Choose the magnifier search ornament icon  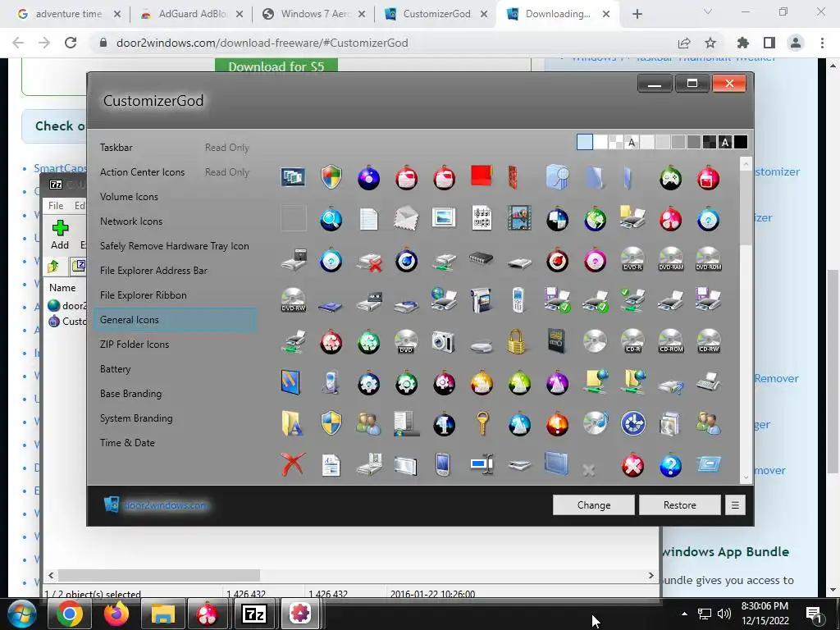coord(331,219)
